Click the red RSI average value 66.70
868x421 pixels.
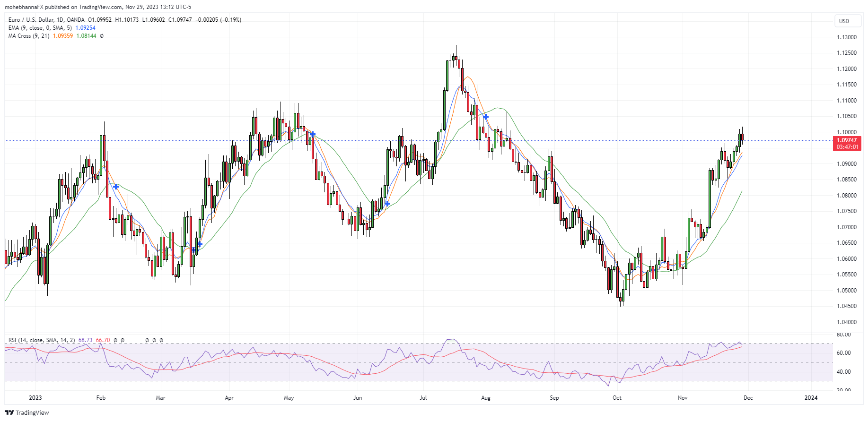pyautogui.click(x=103, y=340)
